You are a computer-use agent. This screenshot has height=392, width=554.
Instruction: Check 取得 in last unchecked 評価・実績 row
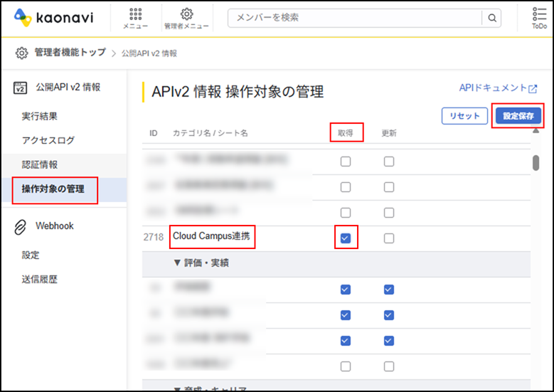pos(346,366)
